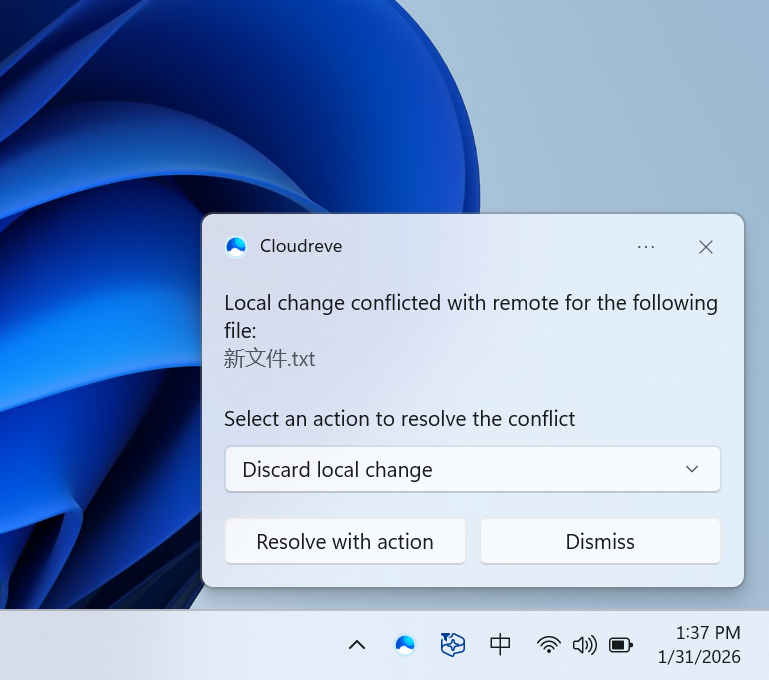Click the 1:37 PM taskbar clock
The height and width of the screenshot is (680, 769).
pos(708,633)
